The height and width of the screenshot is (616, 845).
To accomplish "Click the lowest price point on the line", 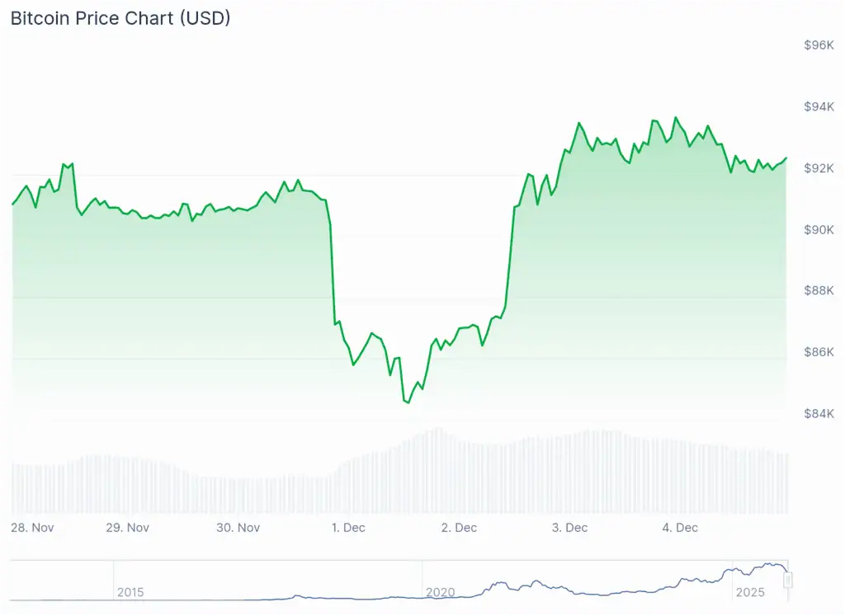I will coord(408,402).
